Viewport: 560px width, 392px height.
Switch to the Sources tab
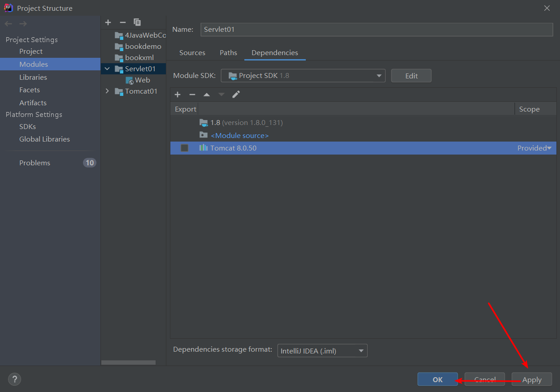pos(192,53)
